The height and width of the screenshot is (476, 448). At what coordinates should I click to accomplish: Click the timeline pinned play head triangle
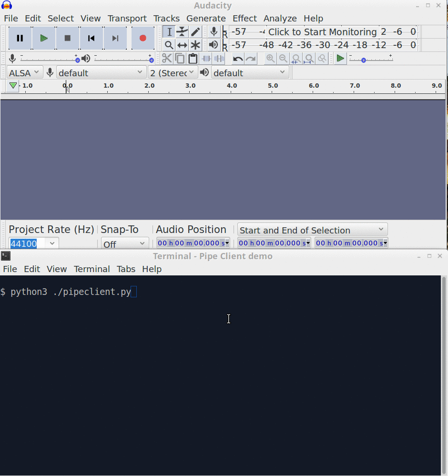coord(13,86)
